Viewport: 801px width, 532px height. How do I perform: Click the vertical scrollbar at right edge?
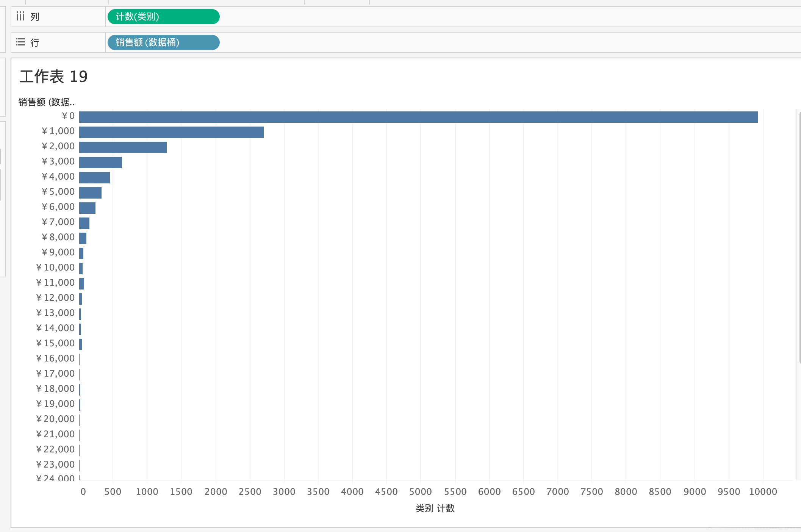tap(799, 237)
